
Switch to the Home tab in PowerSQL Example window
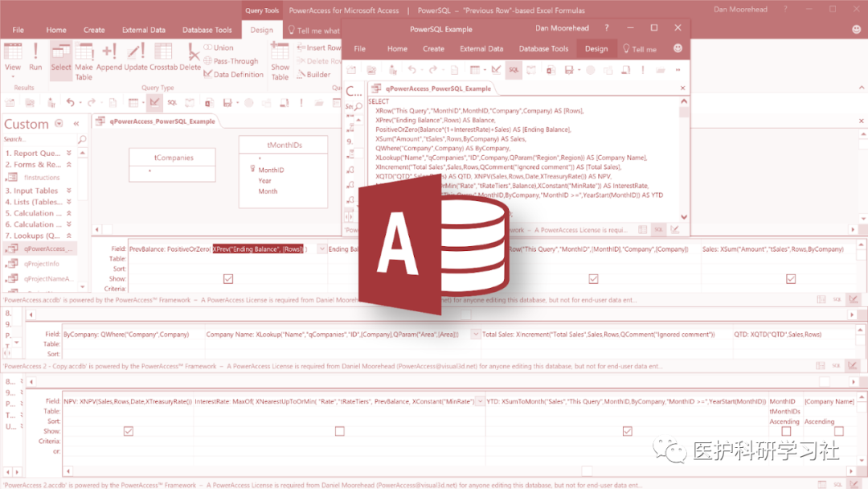[397, 49]
